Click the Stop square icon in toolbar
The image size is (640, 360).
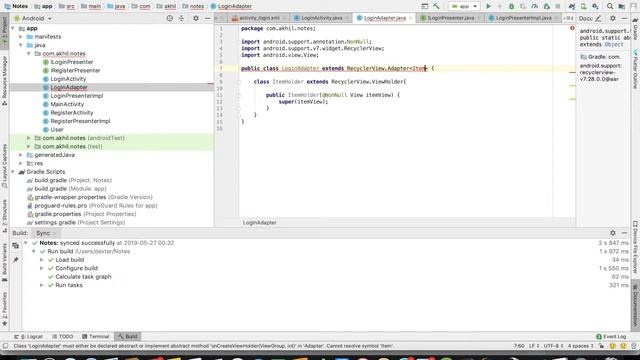558,6
